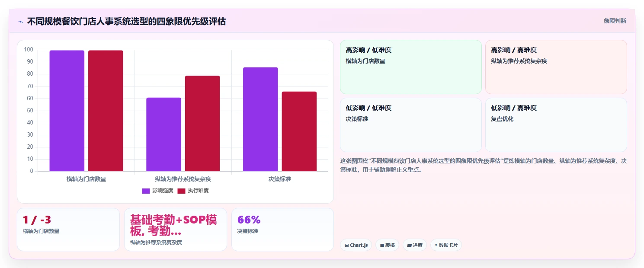Click y-axis tick value 0

32,171
